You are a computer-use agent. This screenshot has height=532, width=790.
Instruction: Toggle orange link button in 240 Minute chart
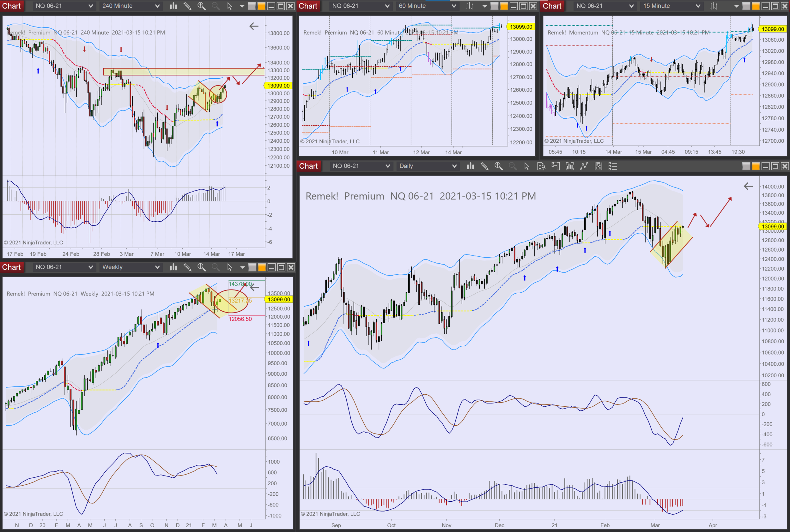pyautogui.click(x=261, y=6)
